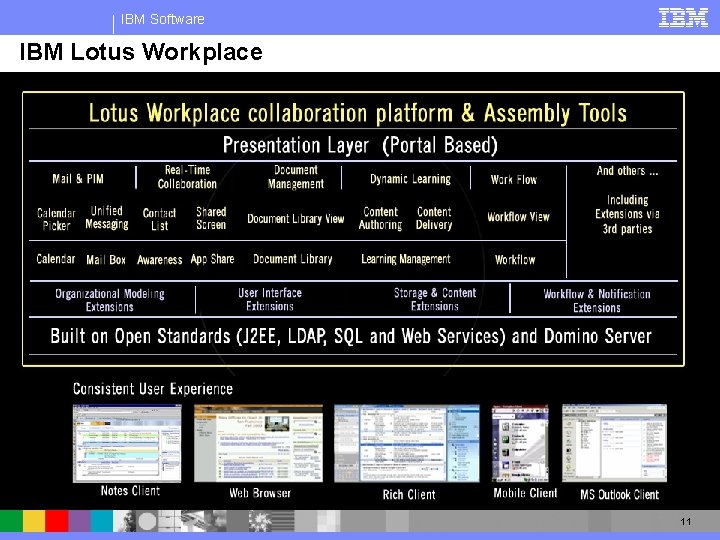The width and height of the screenshot is (720, 540).
Task: Click 'Including Extensions via 3rd parties' text
Action: (627, 214)
